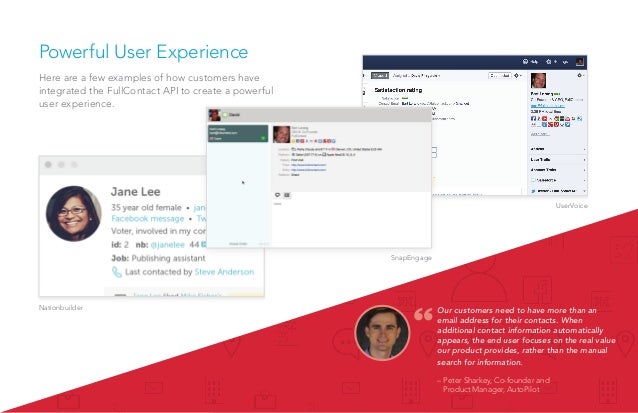Click the Peter Sharkey attribution text
Screen dimensions: 638x413
pos(494,385)
